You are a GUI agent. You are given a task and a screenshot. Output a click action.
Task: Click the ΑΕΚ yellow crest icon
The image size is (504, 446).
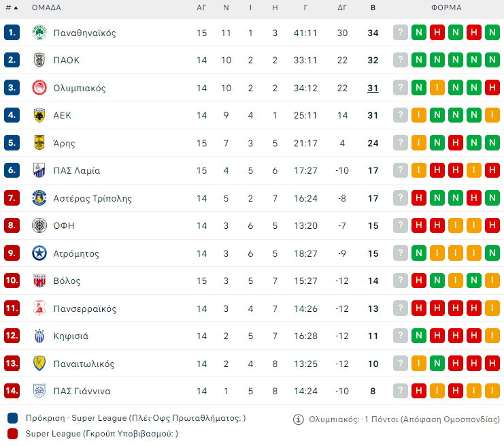click(39, 115)
